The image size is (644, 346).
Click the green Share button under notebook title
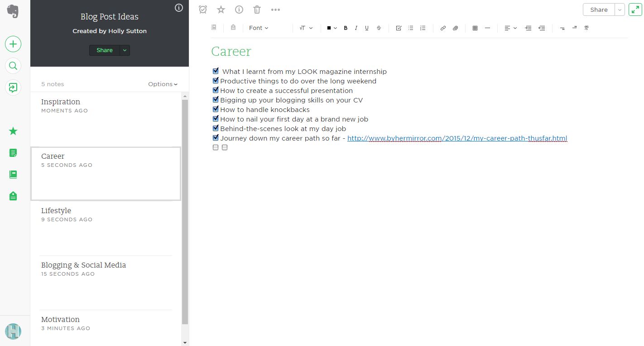tap(105, 50)
